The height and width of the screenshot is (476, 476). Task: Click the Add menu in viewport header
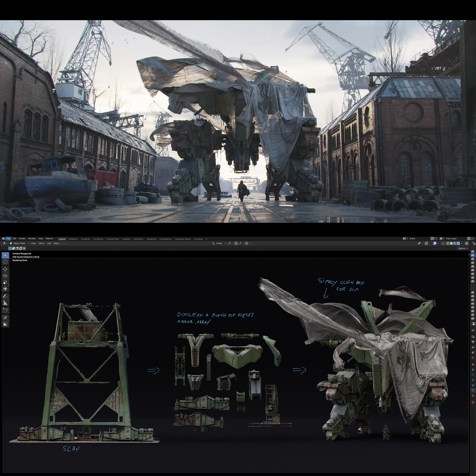click(49, 243)
